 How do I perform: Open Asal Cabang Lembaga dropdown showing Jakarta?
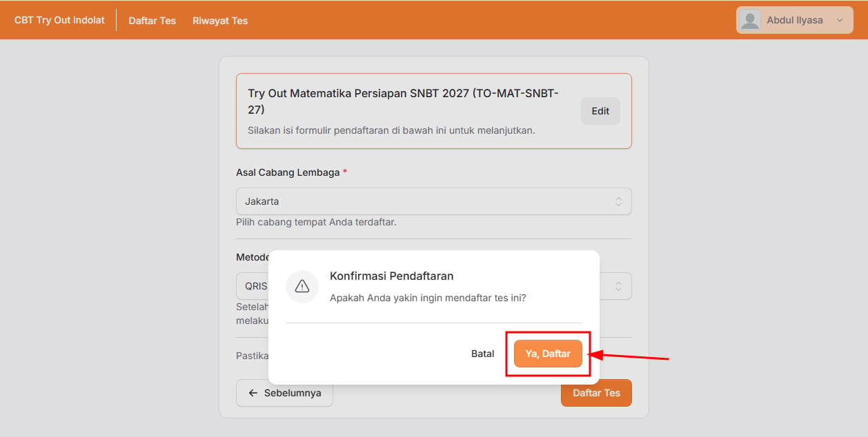[434, 201]
